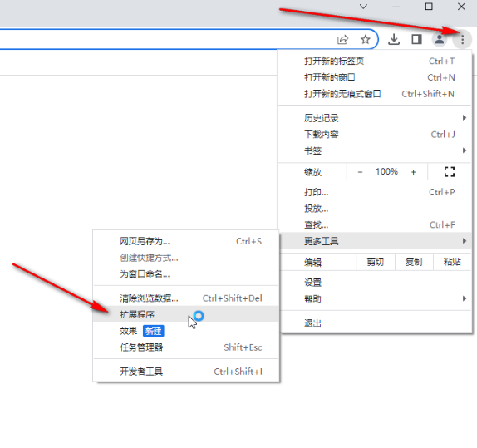Screen dimensions: 477x448
Task: Select 打开新的窗口 menu item
Action: pos(375,77)
